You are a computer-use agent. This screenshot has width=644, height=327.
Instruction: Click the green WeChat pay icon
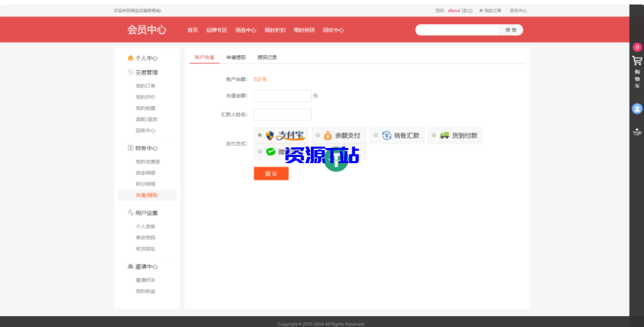click(270, 151)
